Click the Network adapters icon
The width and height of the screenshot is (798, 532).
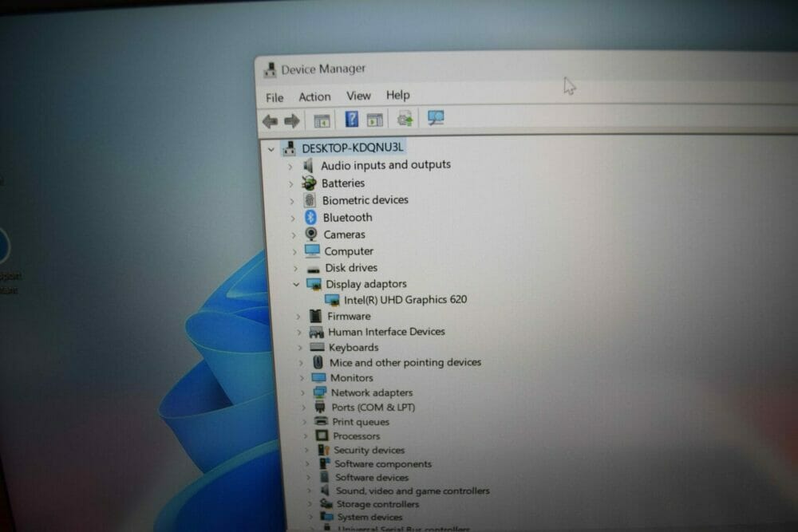(320, 392)
